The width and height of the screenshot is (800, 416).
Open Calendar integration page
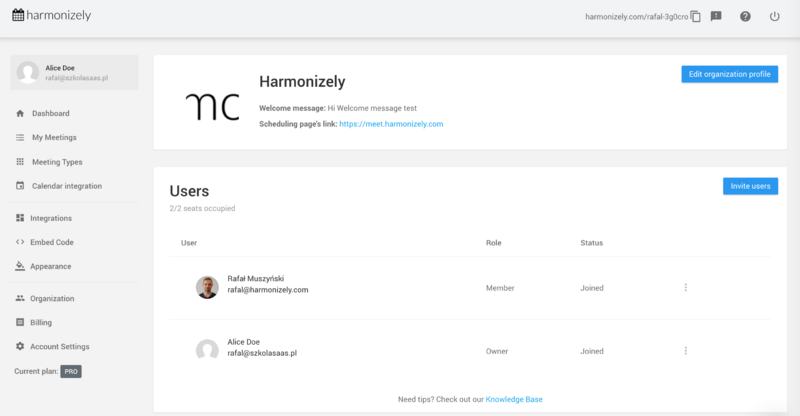[x=66, y=186]
